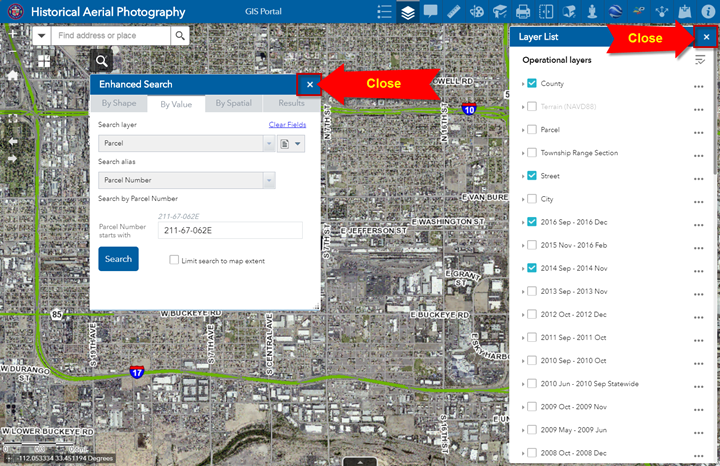The width and height of the screenshot is (720, 466).
Task: Switch to the By Spatial tab
Action: (x=234, y=103)
